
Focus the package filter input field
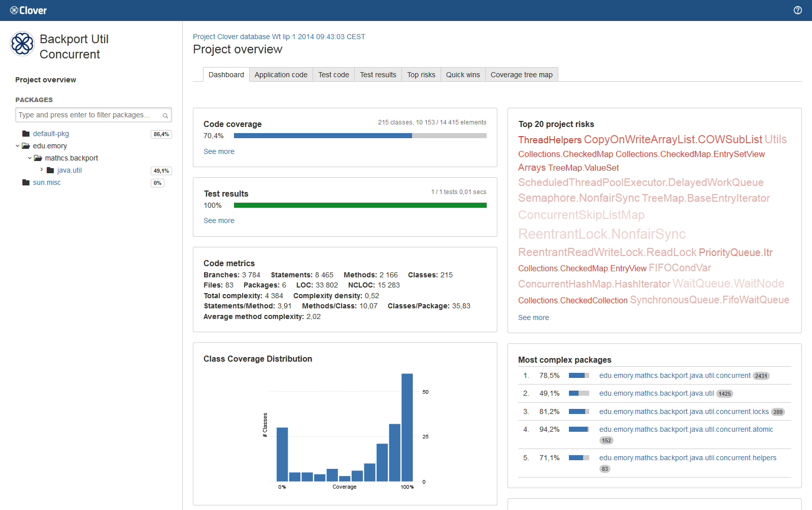coord(89,115)
